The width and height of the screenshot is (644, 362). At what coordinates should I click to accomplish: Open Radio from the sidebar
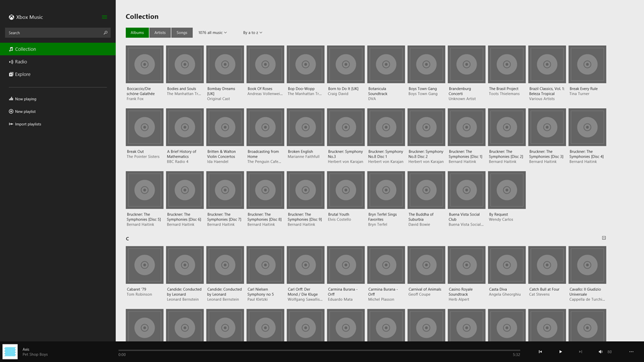21,62
